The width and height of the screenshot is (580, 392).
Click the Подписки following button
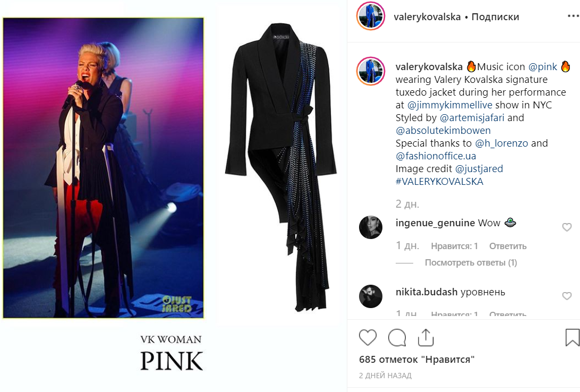(x=496, y=16)
